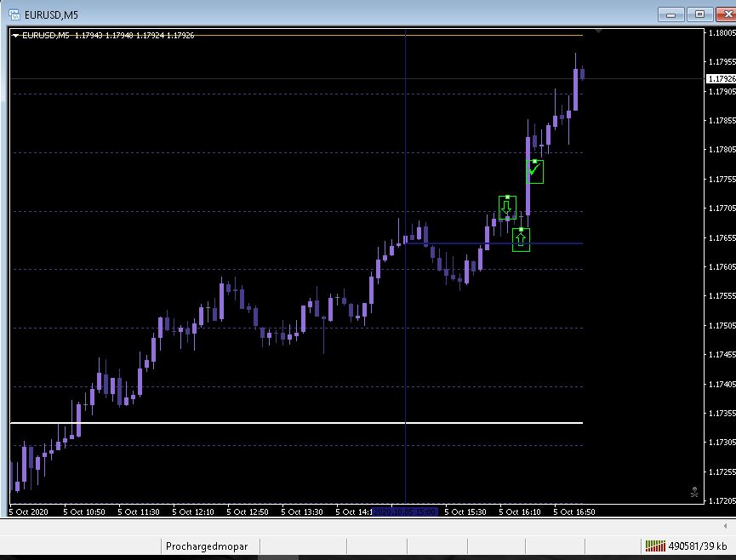736x560 pixels.
Task: Click the 1.17755 price scale label
Action: (x=722, y=179)
